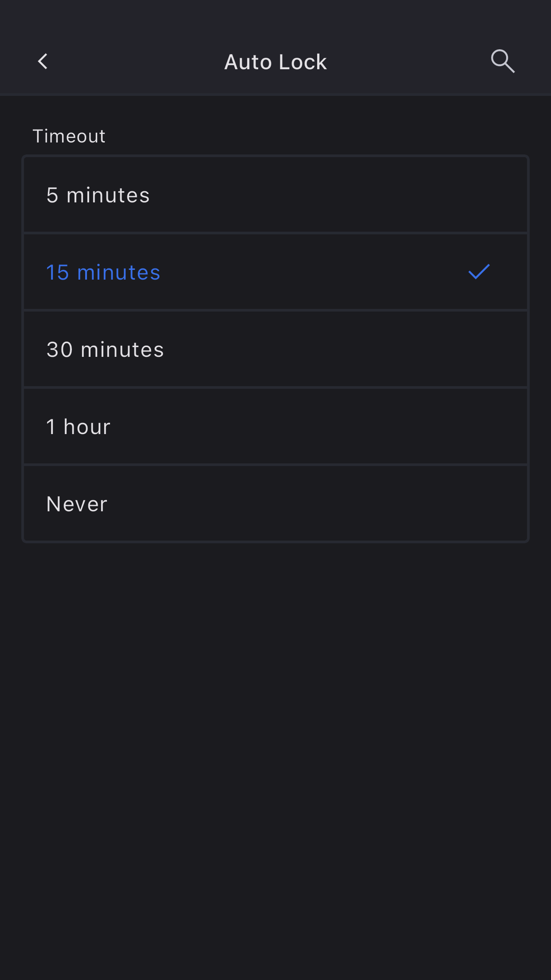Click the blue checkmark icon
This screenshot has width=551, height=980.
coord(479,272)
